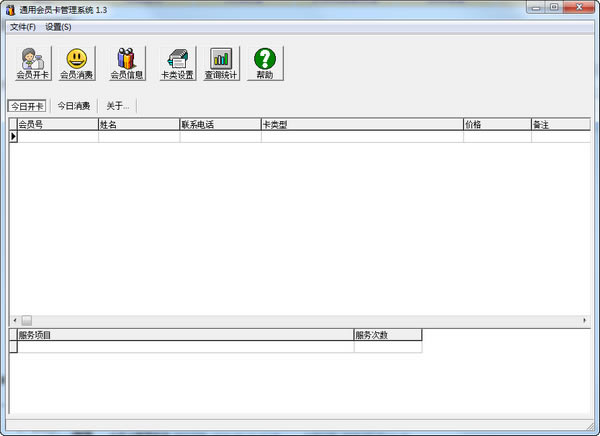600x436 pixels.
Task: Click empty cell under 会员号 column
Action: 58,137
